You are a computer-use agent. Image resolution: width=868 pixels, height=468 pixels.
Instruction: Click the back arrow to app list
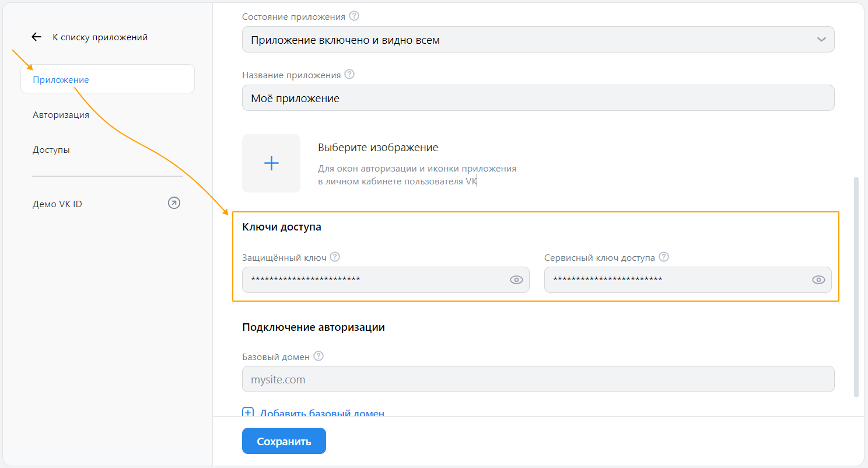36,36
